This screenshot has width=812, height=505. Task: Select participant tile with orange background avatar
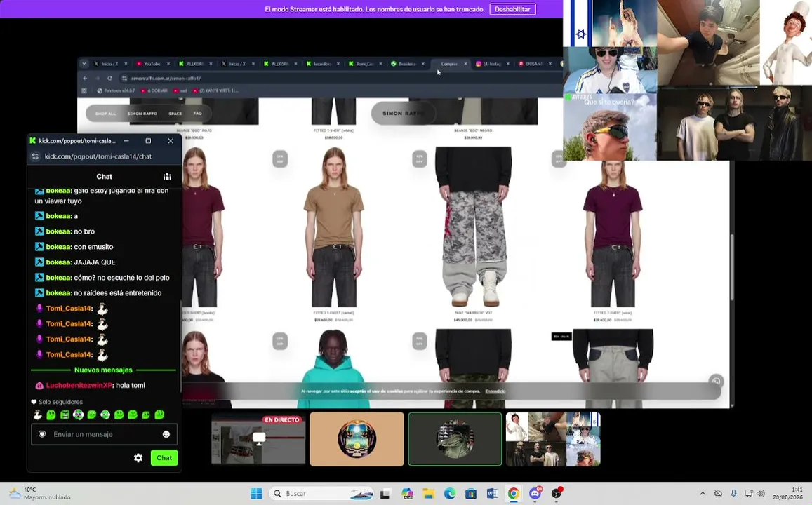357,439
